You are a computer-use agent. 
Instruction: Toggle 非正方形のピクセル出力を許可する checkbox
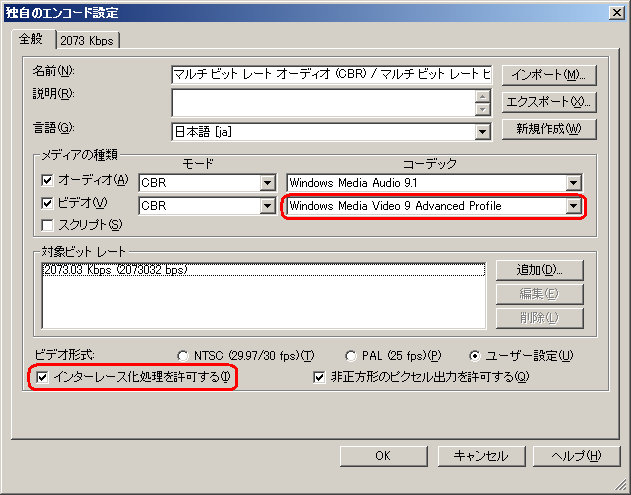click(x=319, y=377)
